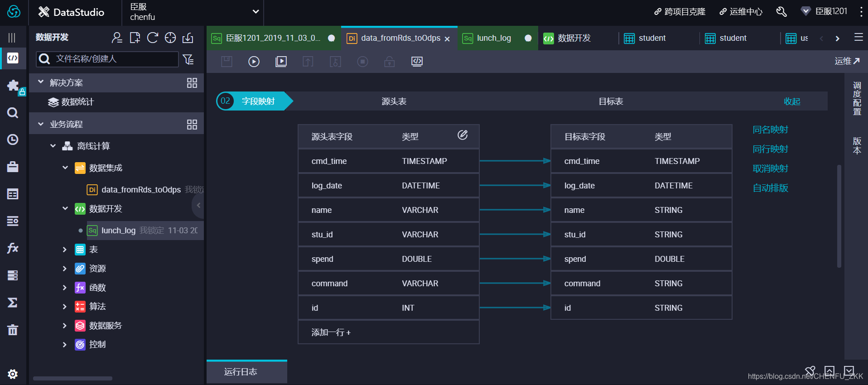Run the task with the play icon

pyautogui.click(x=254, y=62)
